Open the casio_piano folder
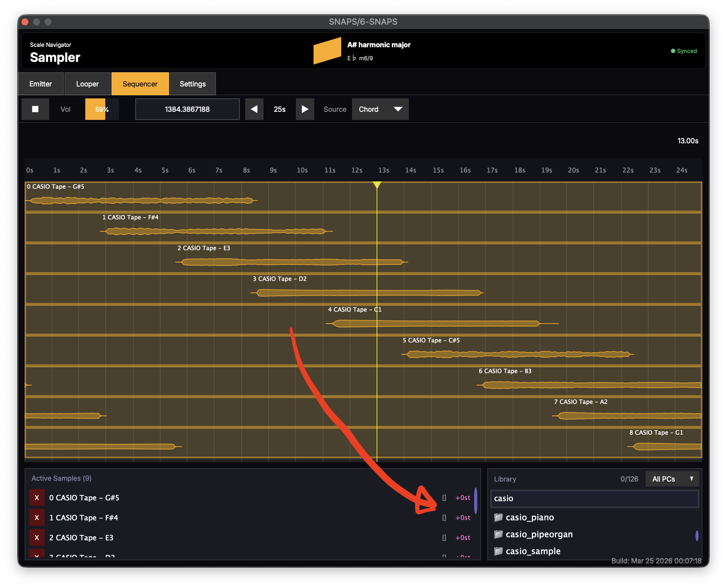Screen dimensions: 727x588 (524, 517)
